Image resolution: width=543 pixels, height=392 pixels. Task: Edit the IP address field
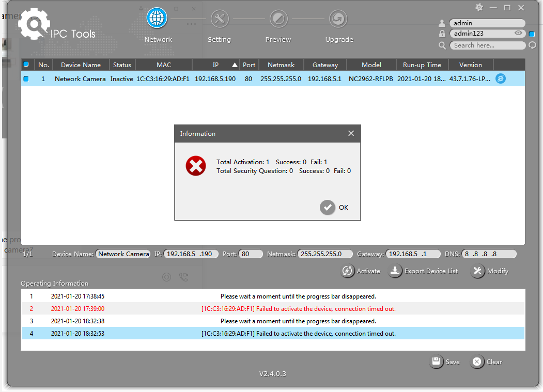point(191,254)
